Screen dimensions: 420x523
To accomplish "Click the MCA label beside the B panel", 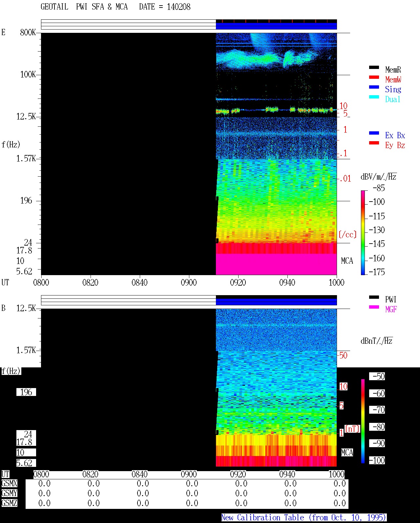I will (x=347, y=453).
